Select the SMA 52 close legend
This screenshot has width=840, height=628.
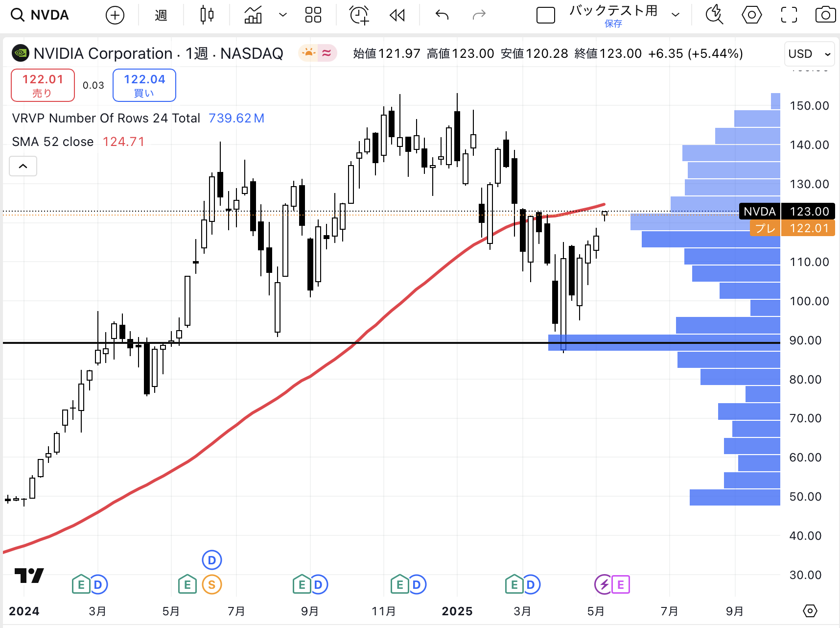[52, 142]
